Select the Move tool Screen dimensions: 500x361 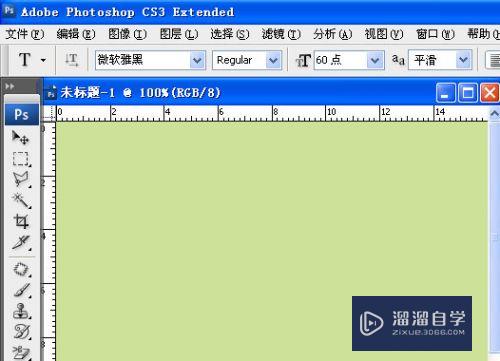(21, 137)
